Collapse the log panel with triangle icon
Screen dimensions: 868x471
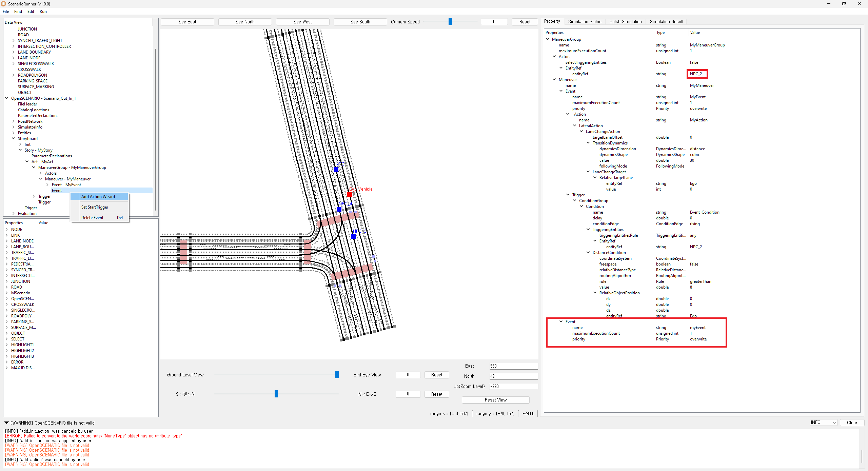click(6, 423)
